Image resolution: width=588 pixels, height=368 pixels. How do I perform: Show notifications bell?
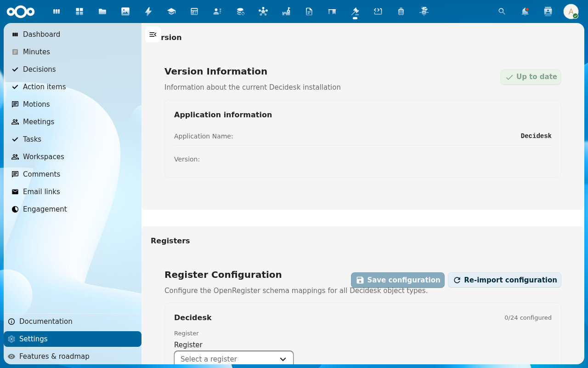(525, 11)
